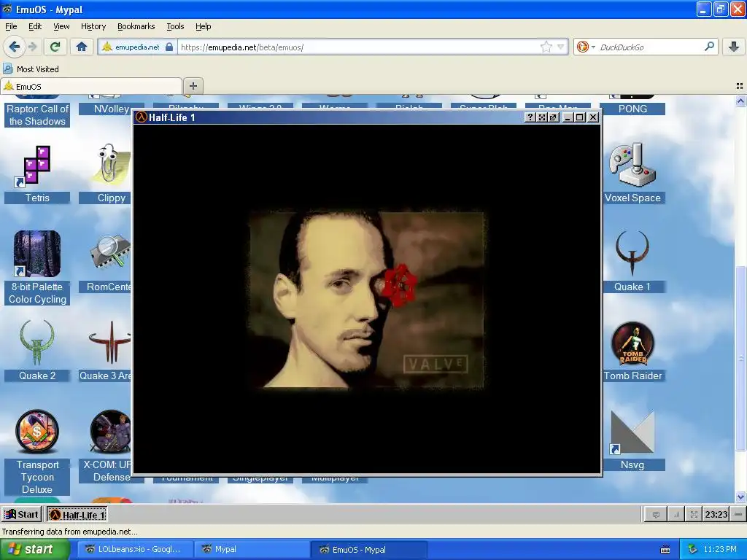Open the PONG desktop icon label
Image resolution: width=747 pixels, height=560 pixels.
632,109
